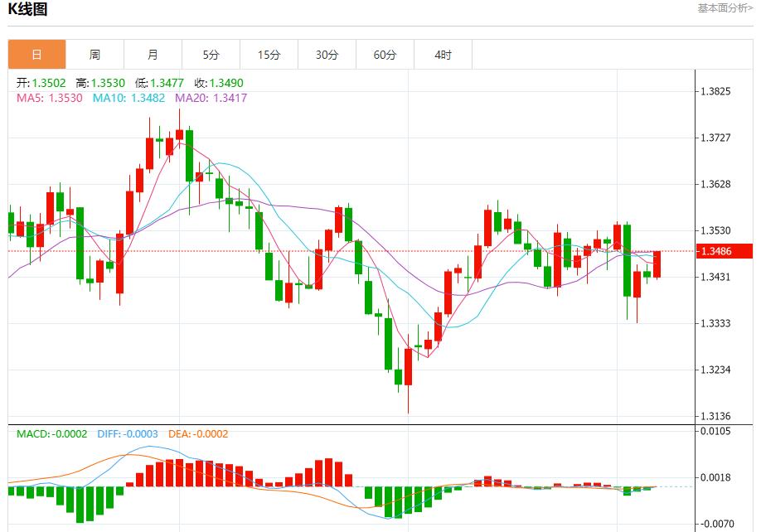Click the K线图 chart title
Viewport: 761px width, 532px height.
(27, 10)
